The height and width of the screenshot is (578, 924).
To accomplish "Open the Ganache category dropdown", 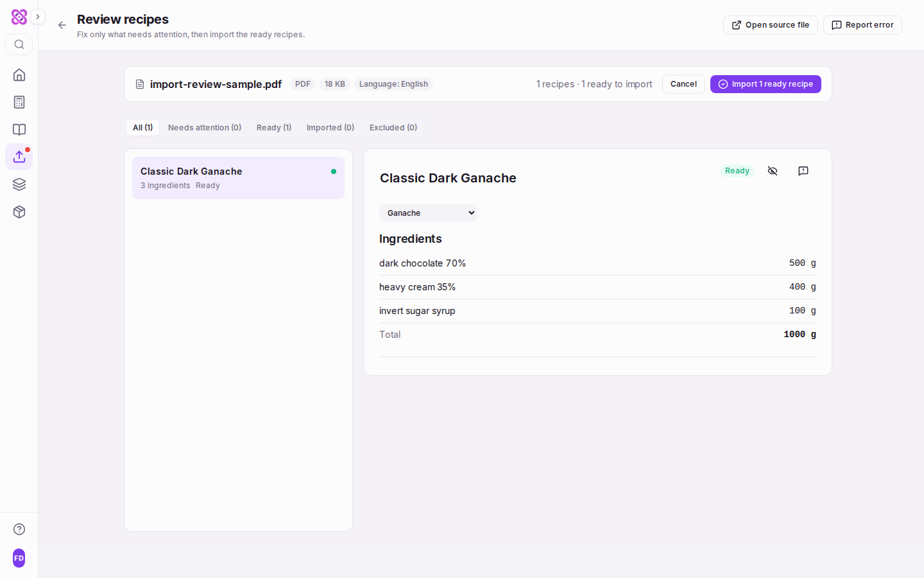I will point(428,213).
